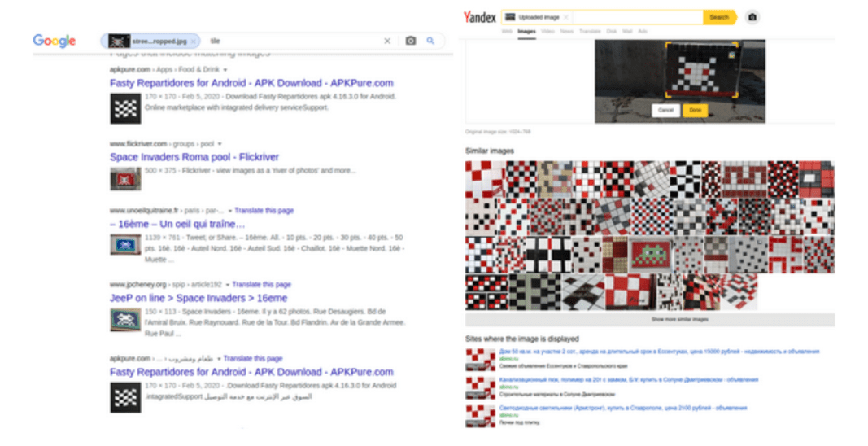Click 'Show more similar images' bar
The width and height of the screenshot is (868, 446).
click(x=650, y=320)
